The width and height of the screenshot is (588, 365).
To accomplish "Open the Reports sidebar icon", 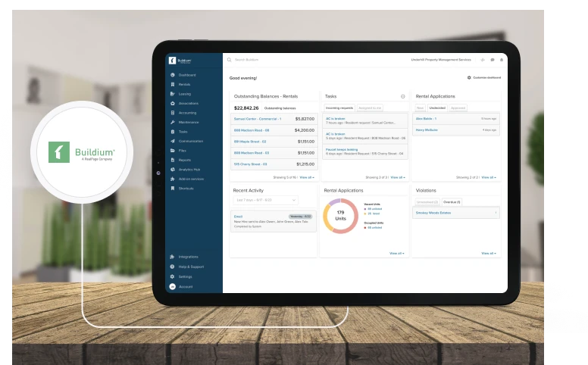I will 173,160.
